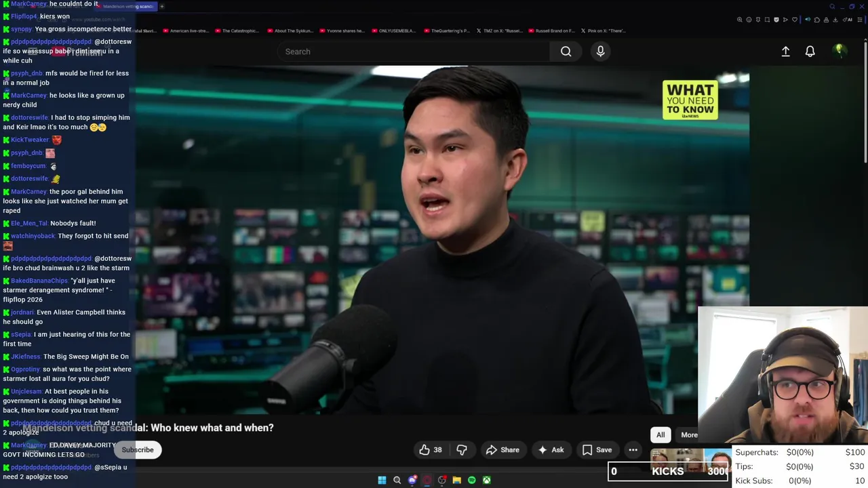This screenshot has height=488, width=868.
Task: Click the blue speaker tab-audio icon
Action: [808, 20]
